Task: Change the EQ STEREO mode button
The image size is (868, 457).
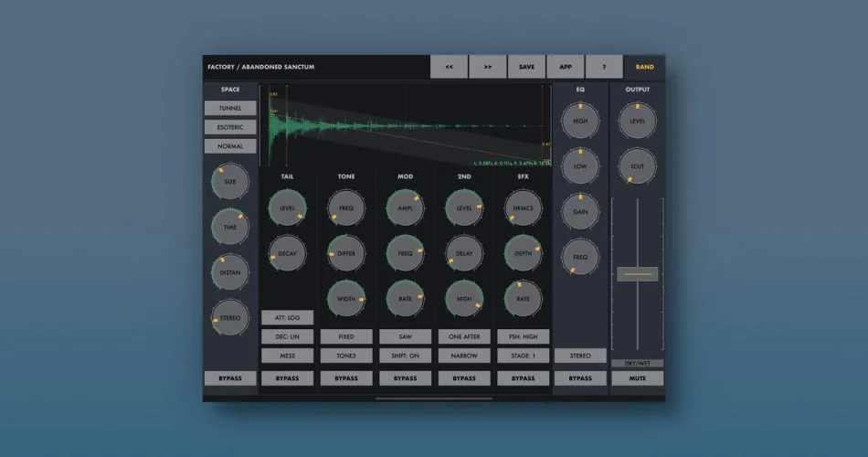Action: tap(580, 356)
